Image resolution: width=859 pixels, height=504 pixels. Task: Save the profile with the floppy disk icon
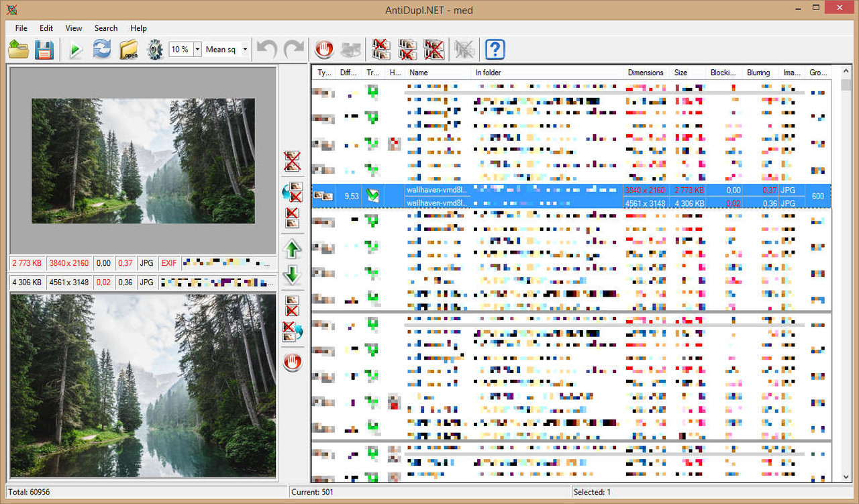pyautogui.click(x=44, y=50)
